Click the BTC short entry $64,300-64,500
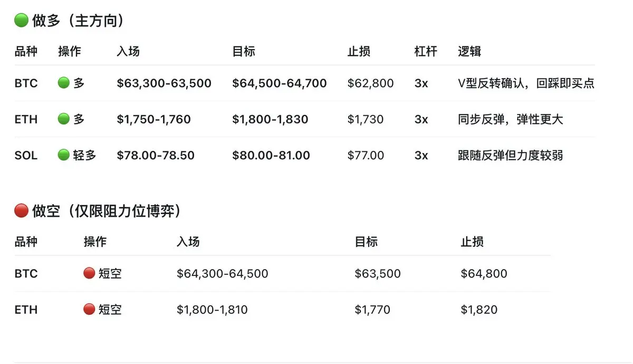The width and height of the screenshot is (633, 364). click(x=223, y=274)
